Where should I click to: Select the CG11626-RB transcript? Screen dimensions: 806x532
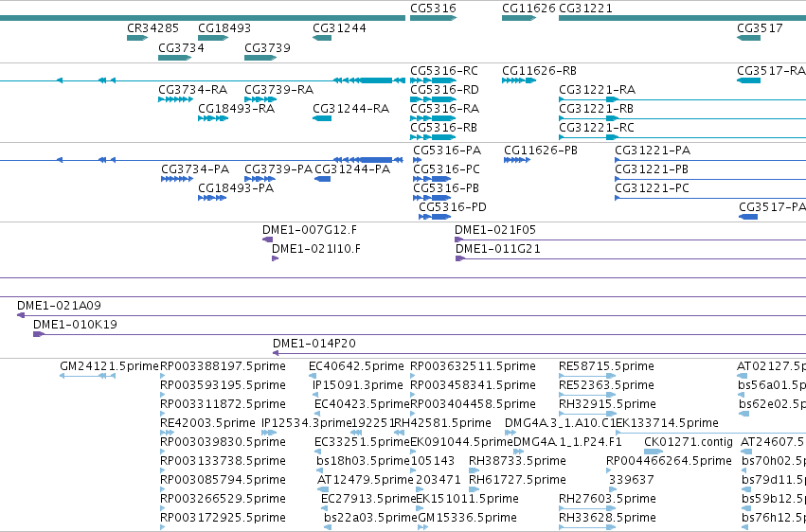coord(519,80)
